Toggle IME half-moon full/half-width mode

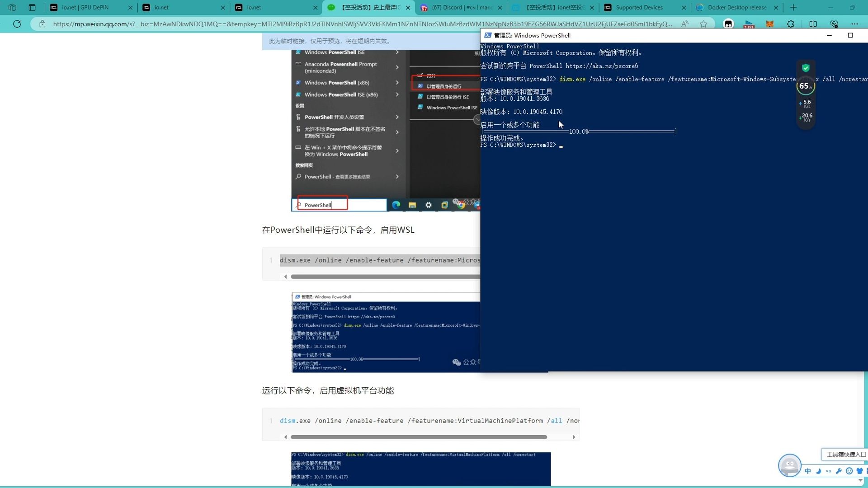(818, 471)
